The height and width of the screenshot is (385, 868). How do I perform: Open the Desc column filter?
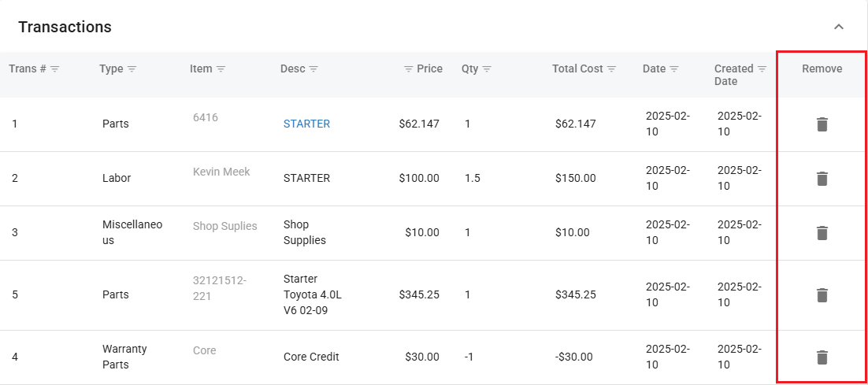pyautogui.click(x=313, y=69)
